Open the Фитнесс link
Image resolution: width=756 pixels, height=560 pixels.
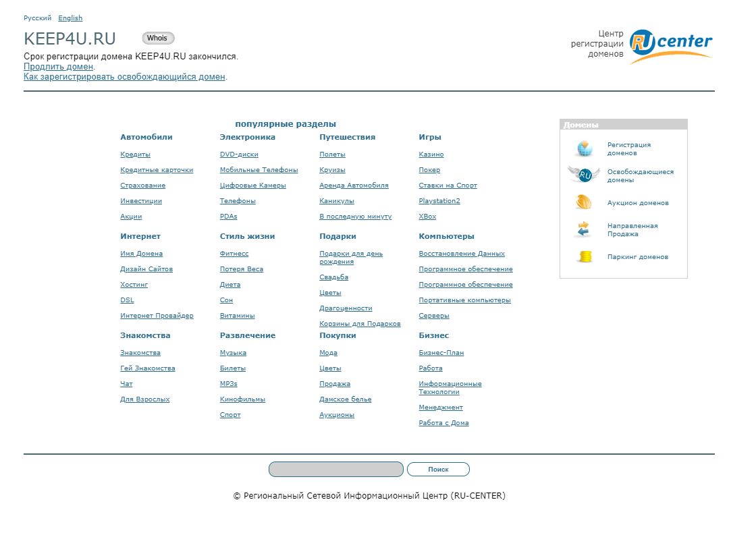(234, 254)
